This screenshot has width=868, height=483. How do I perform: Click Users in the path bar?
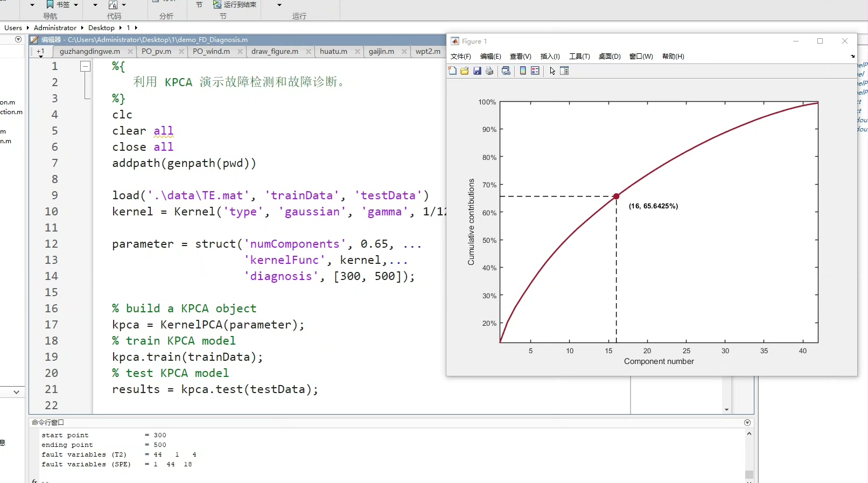tap(13, 27)
